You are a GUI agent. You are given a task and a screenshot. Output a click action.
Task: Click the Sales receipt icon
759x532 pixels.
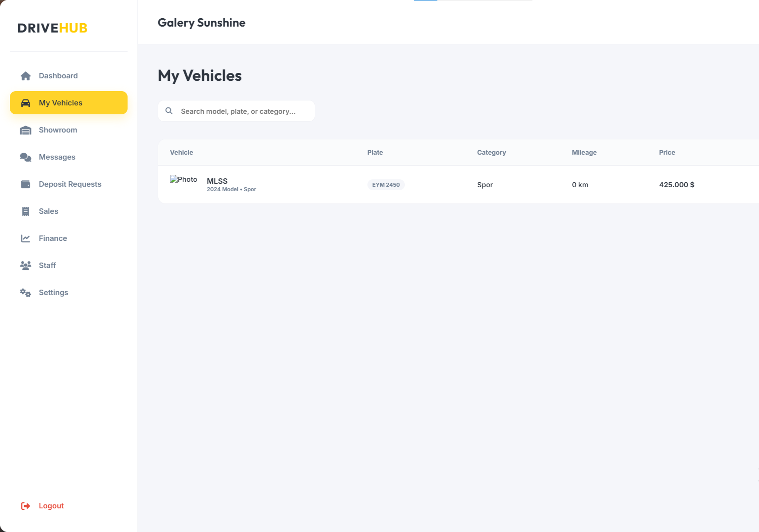[x=26, y=211]
